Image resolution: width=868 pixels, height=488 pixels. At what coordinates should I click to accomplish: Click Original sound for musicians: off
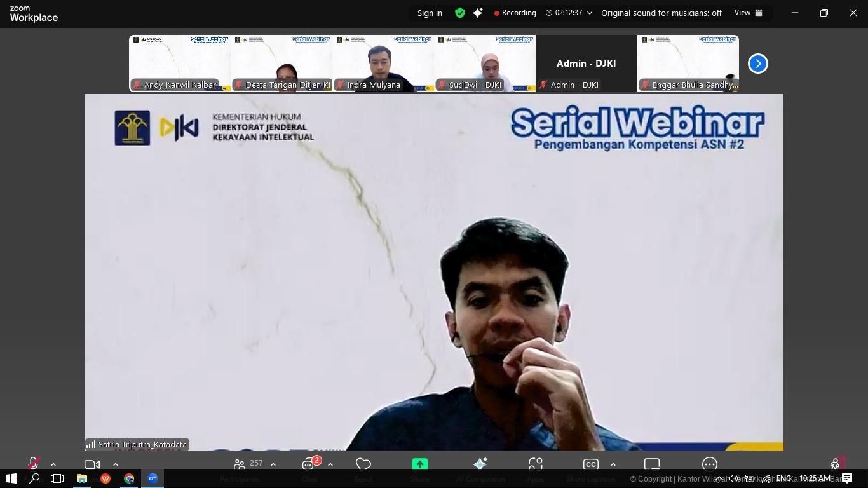click(x=661, y=13)
